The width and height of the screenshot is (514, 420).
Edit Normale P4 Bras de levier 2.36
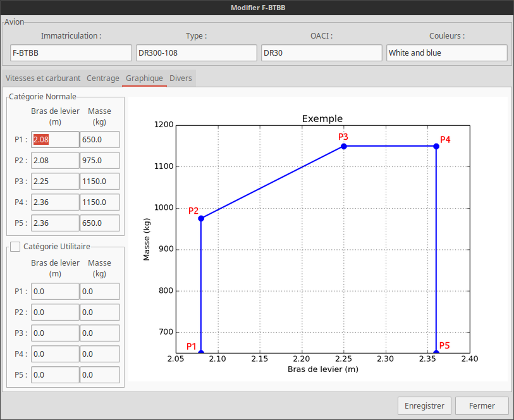pyautogui.click(x=55, y=202)
